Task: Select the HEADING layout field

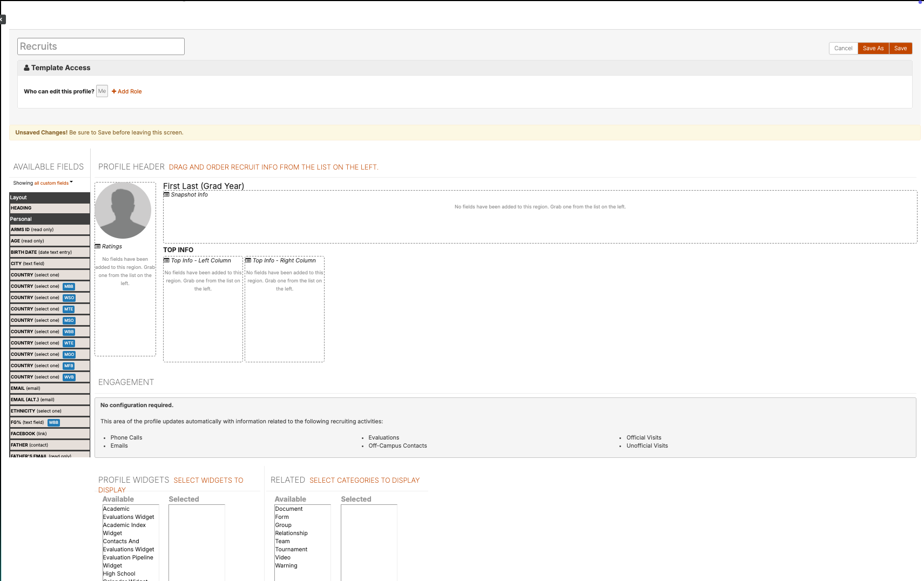Action: click(x=50, y=208)
